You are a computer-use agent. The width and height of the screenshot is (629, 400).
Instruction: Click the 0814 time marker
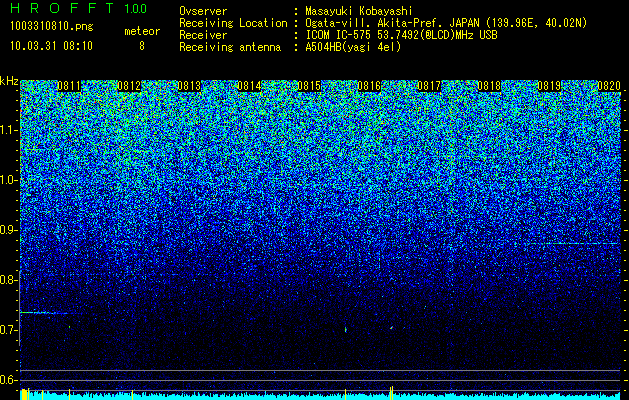pos(249,86)
